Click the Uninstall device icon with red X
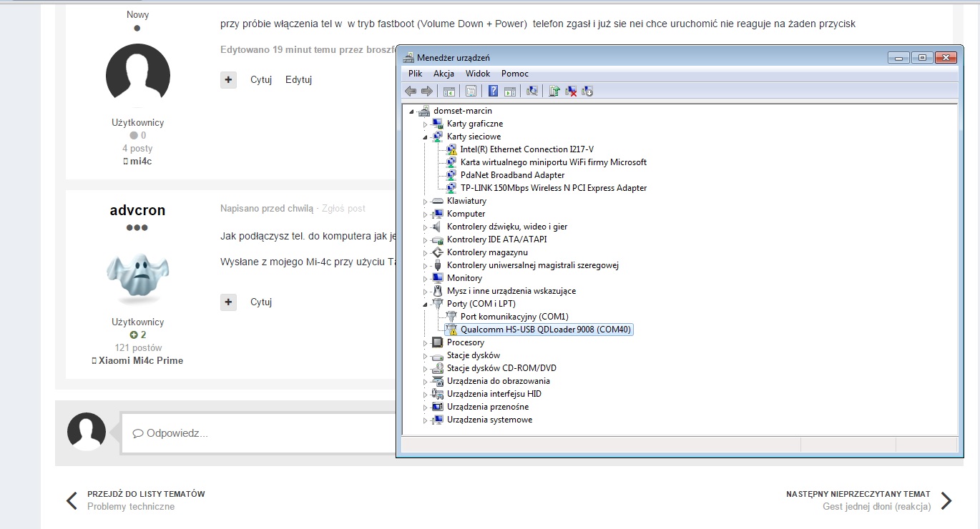This screenshot has height=529, width=980. tap(571, 91)
